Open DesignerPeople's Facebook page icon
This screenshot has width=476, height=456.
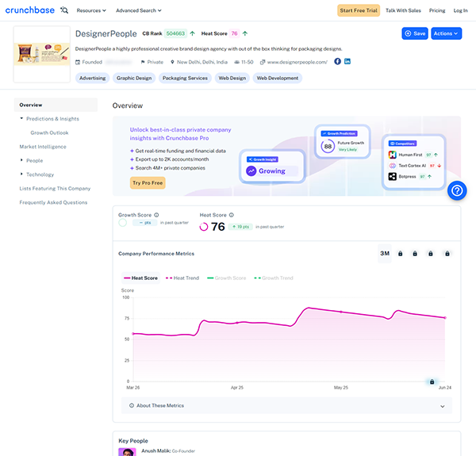tap(337, 61)
